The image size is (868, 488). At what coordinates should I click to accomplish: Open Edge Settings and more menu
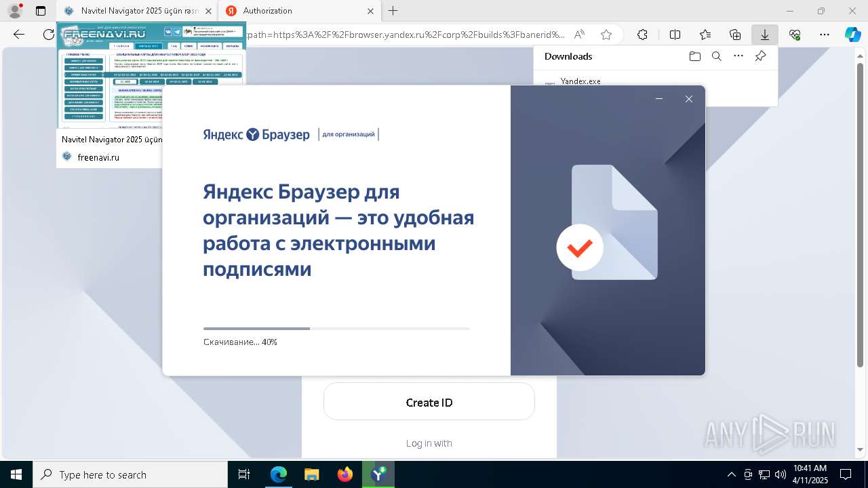tap(825, 35)
